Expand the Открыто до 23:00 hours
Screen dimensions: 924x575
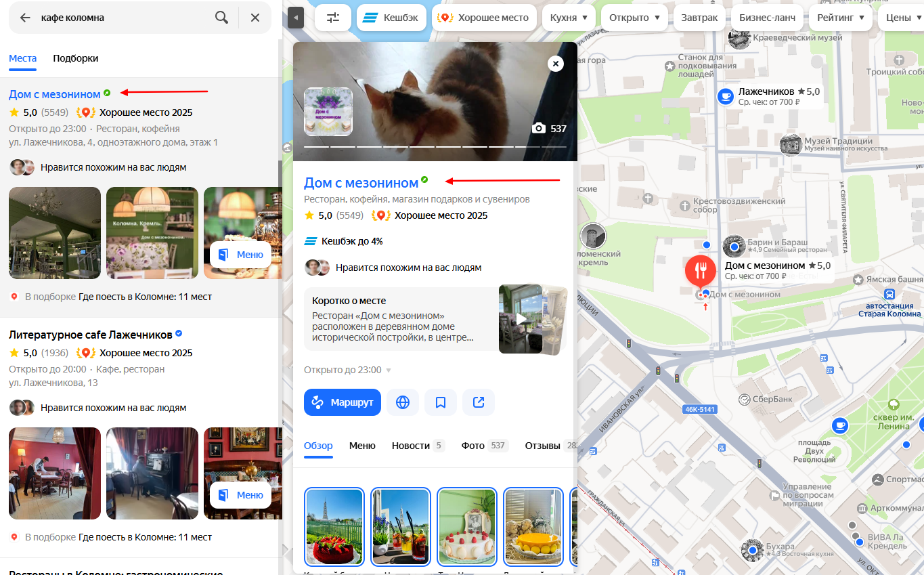pos(348,370)
